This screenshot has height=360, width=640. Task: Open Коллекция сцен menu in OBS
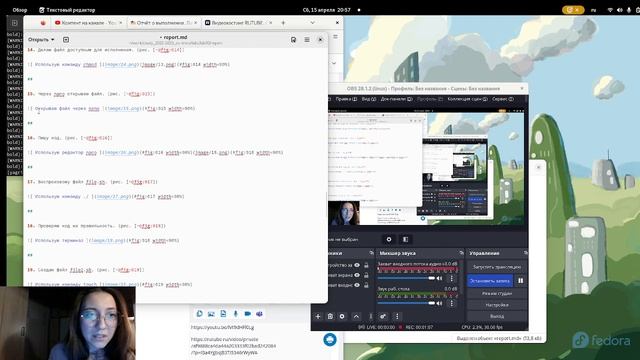click(x=467, y=99)
